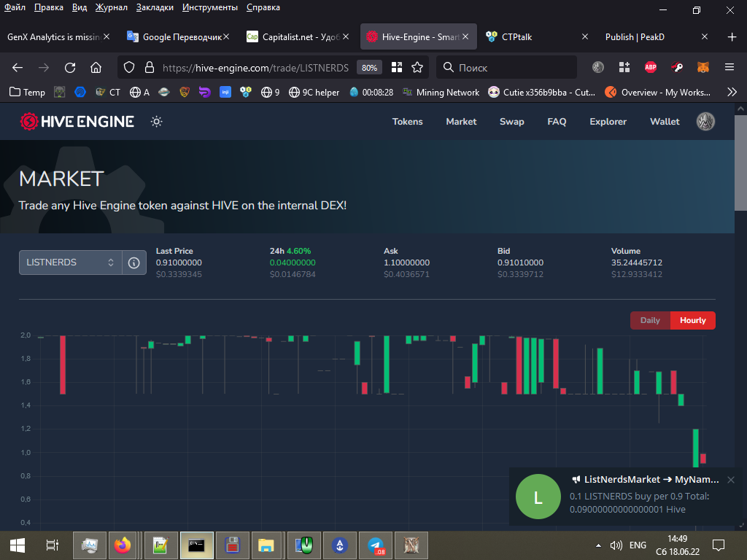Reset the 80% zoom level indicator
747x560 pixels.
point(369,68)
